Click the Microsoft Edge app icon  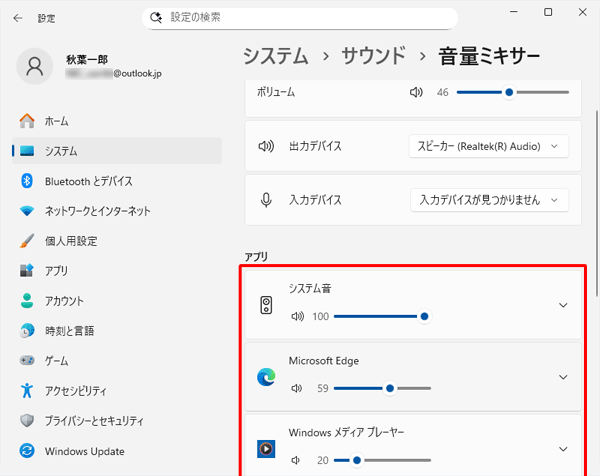click(266, 377)
